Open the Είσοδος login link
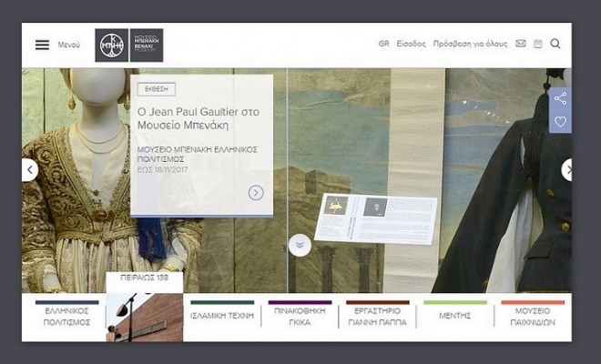 [x=411, y=44]
